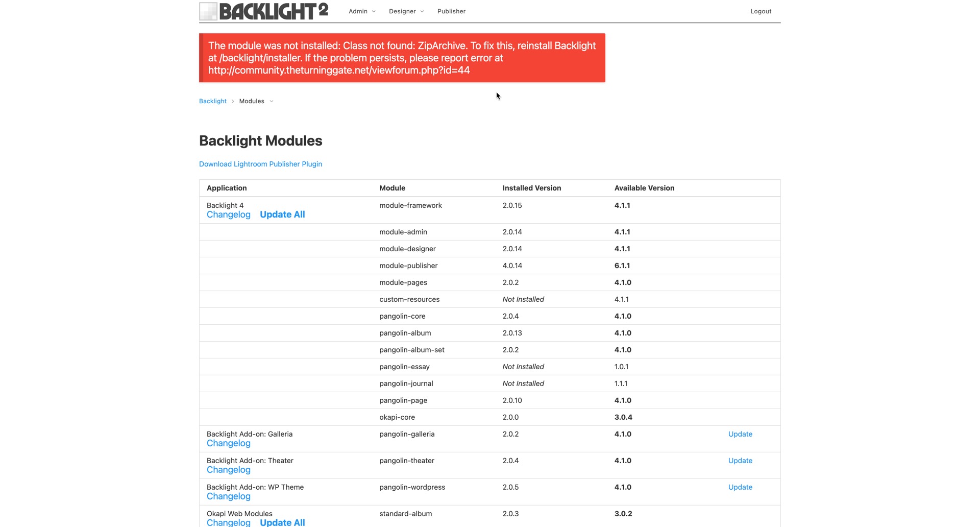The image size is (980, 527).
Task: Select the pangolin-album-set cell
Action: click(x=412, y=350)
